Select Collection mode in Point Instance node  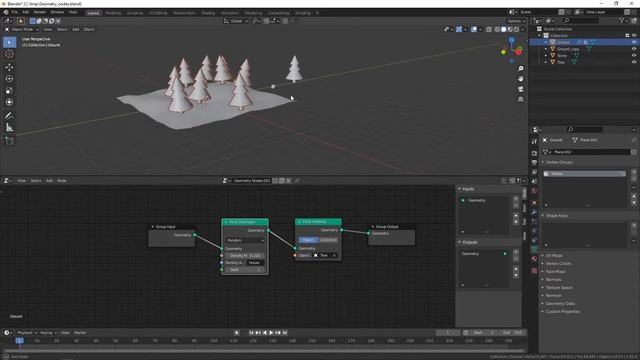328,240
